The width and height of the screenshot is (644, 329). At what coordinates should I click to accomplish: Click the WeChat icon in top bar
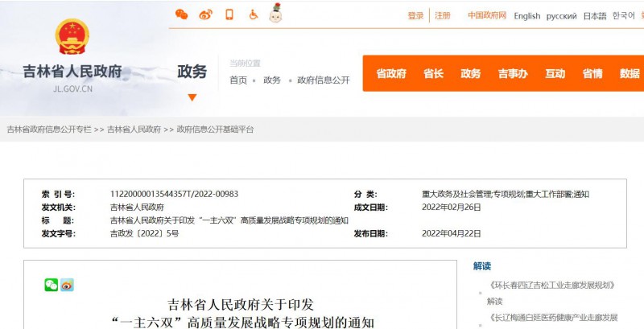[x=181, y=14]
